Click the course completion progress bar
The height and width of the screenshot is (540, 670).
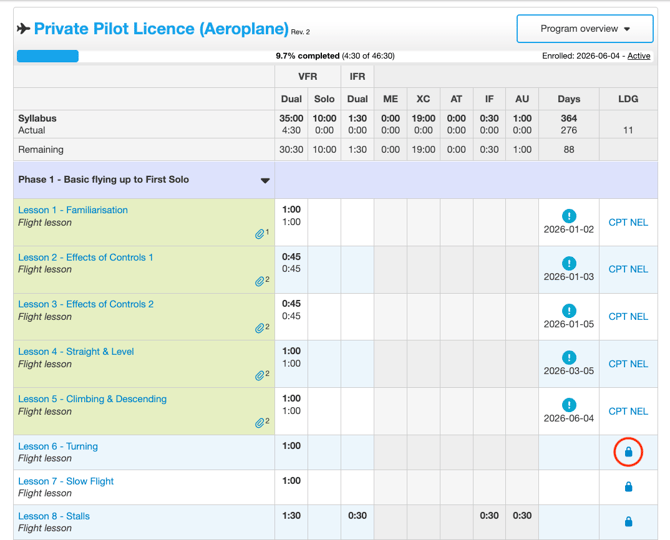tap(333, 56)
